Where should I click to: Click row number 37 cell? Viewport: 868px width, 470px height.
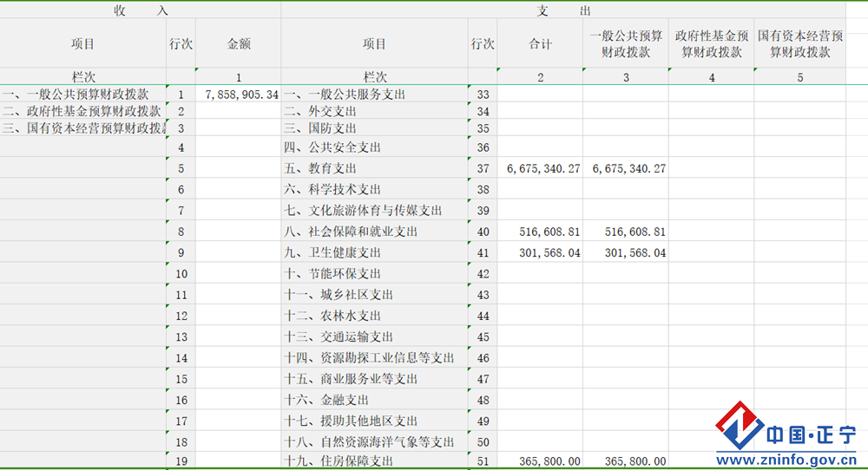click(483, 168)
